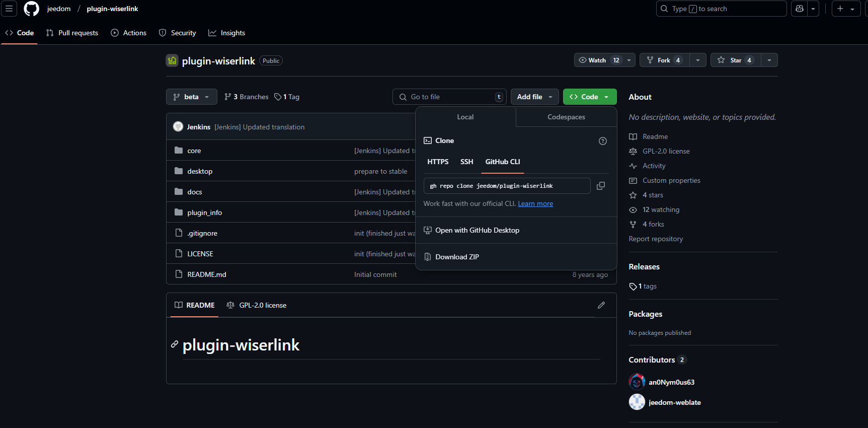
Task: Open the Insights tab
Action: pos(226,33)
